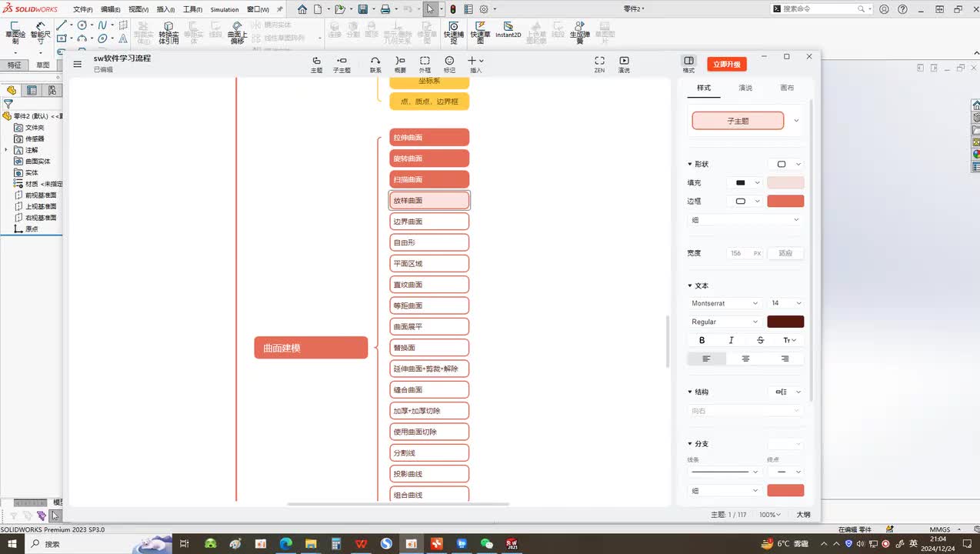Image resolution: width=980 pixels, height=554 pixels.
Task: Toggle italic text formatting
Action: pyautogui.click(x=731, y=340)
